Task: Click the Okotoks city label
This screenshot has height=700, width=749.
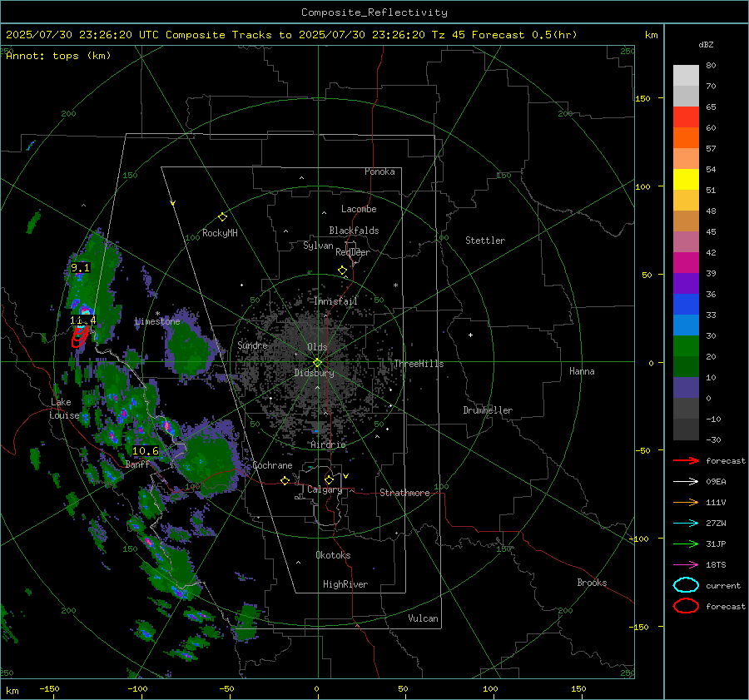Action: coord(333,555)
